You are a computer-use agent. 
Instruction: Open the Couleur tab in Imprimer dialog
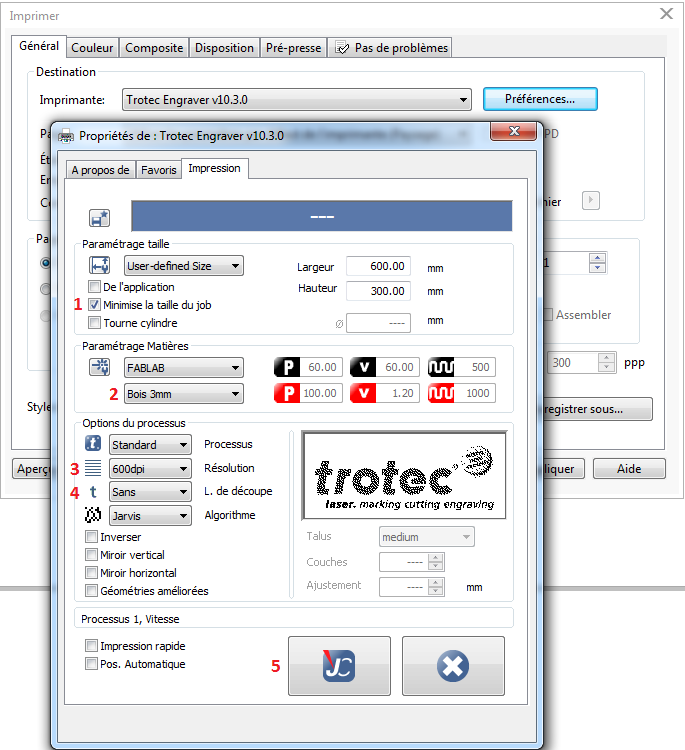tap(93, 48)
